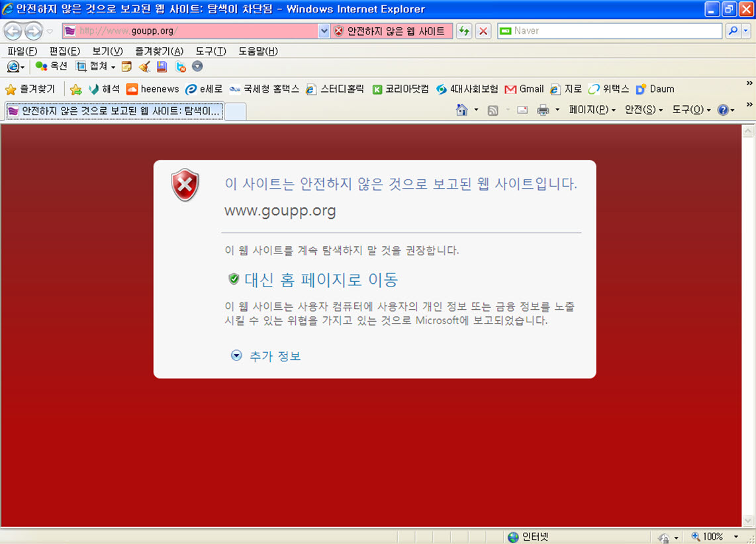Click the magnifier search icon

click(733, 31)
